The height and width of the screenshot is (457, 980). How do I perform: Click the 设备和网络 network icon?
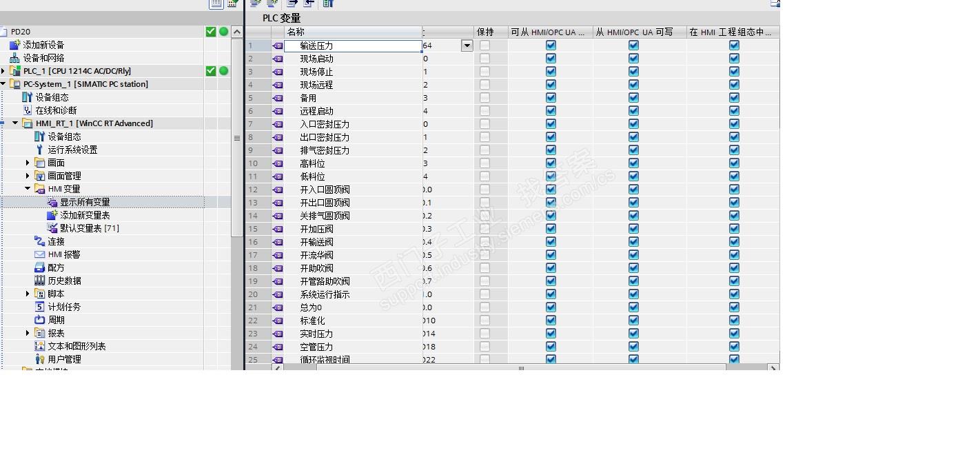15,58
